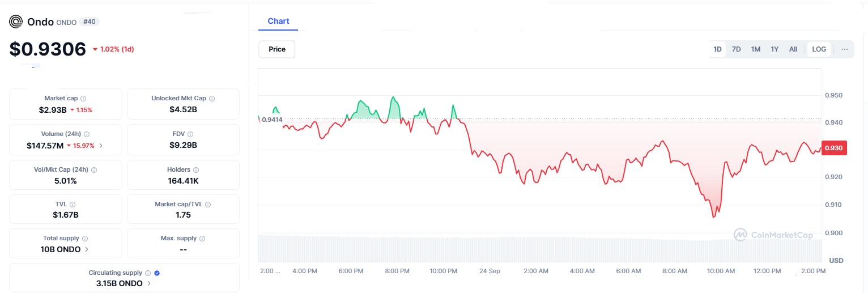Expand the Volume (24h) details chevron
Image resolution: width=868 pixels, height=293 pixels.
[101, 146]
